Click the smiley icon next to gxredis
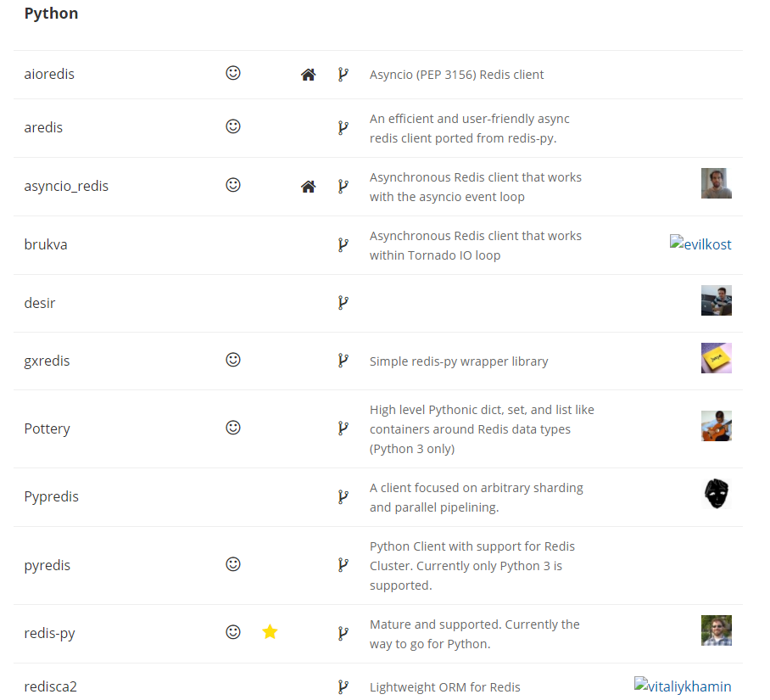 click(x=232, y=360)
